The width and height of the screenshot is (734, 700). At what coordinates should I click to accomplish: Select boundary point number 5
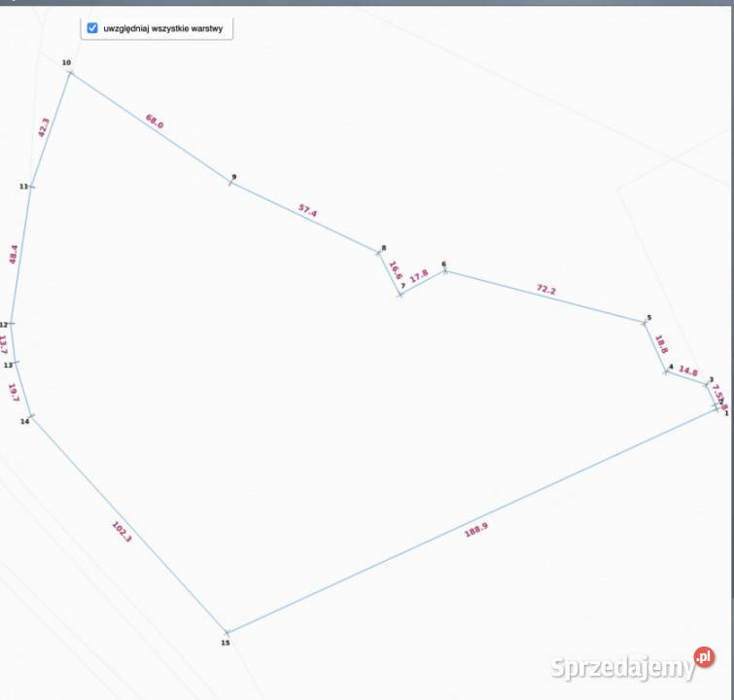[644, 323]
